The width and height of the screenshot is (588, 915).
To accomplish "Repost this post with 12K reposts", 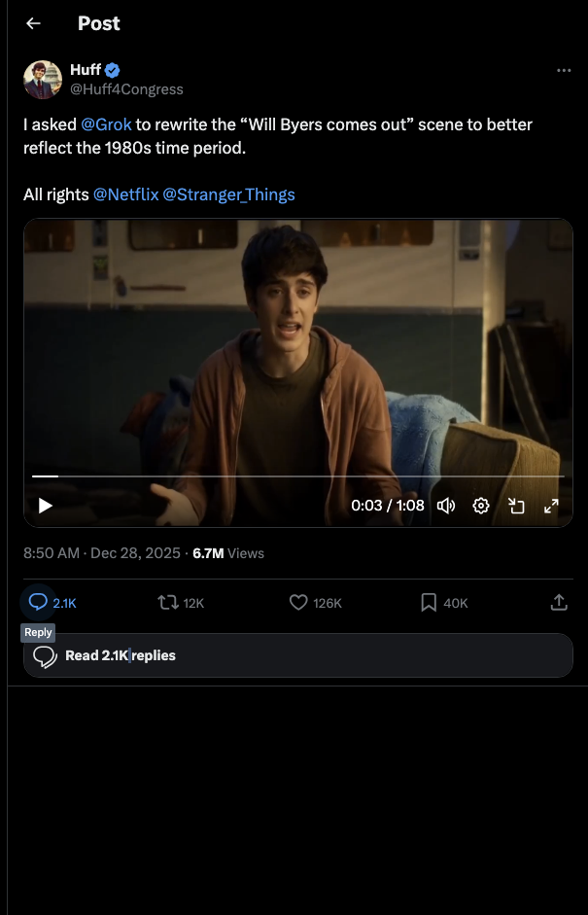I will pyautogui.click(x=168, y=602).
